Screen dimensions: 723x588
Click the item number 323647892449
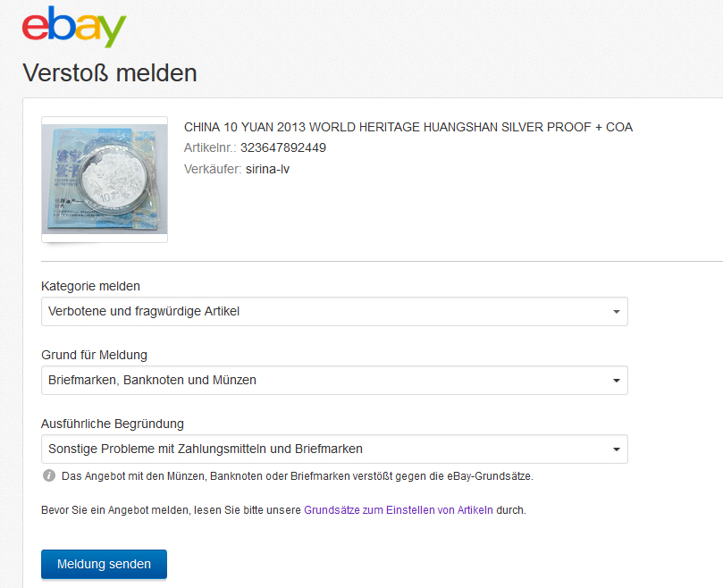click(x=282, y=147)
